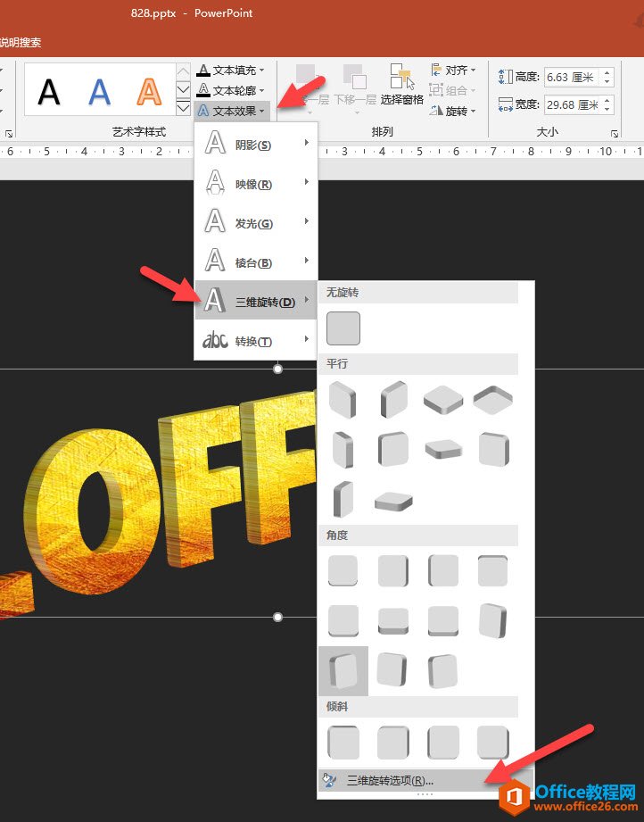
Task: Pick second perspective (角度) preset in row two
Action: [393, 620]
